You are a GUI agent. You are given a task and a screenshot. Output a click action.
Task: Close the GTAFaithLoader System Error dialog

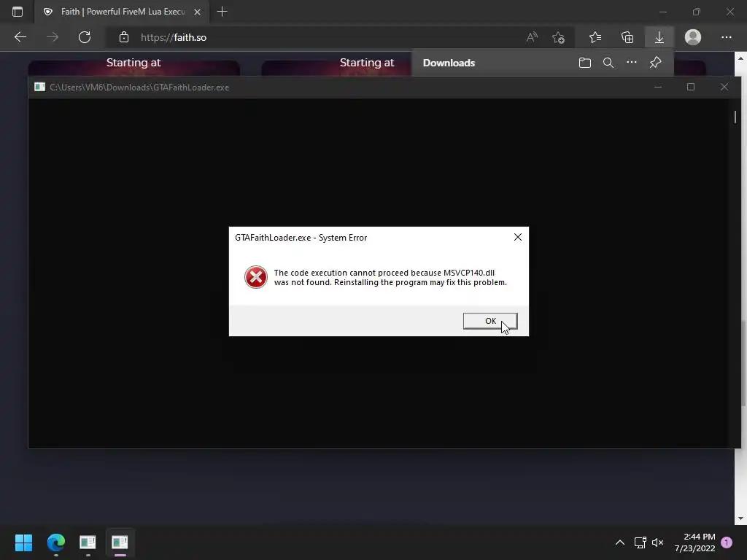[518, 237]
